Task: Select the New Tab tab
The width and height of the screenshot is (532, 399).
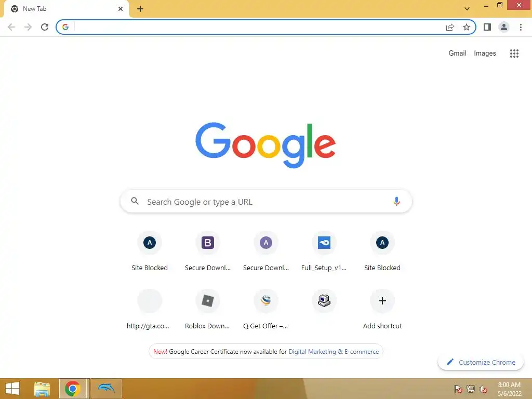Action: point(66,9)
